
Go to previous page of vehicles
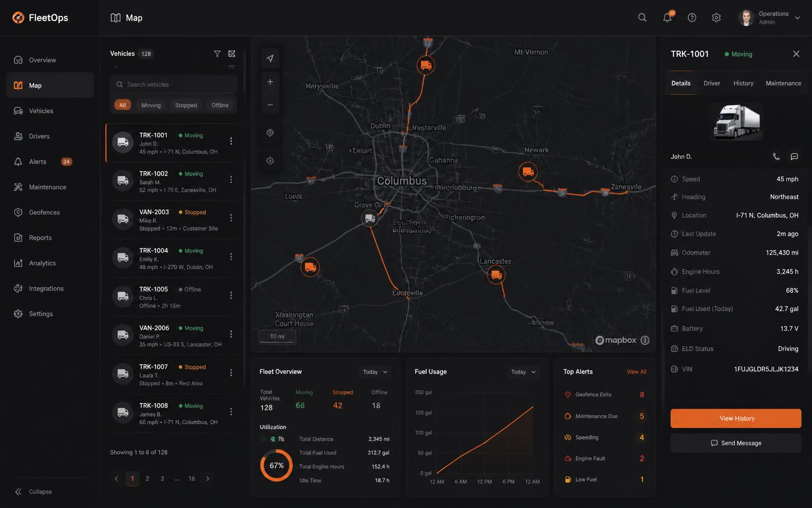click(116, 479)
